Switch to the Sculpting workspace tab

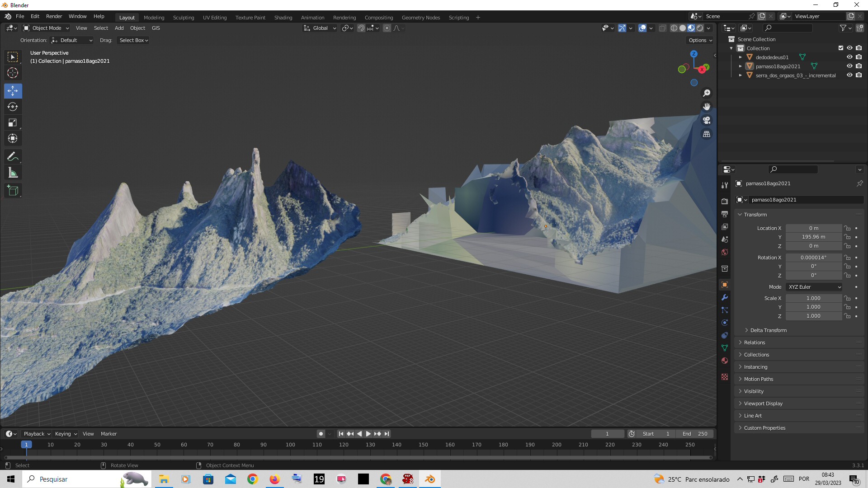183,18
